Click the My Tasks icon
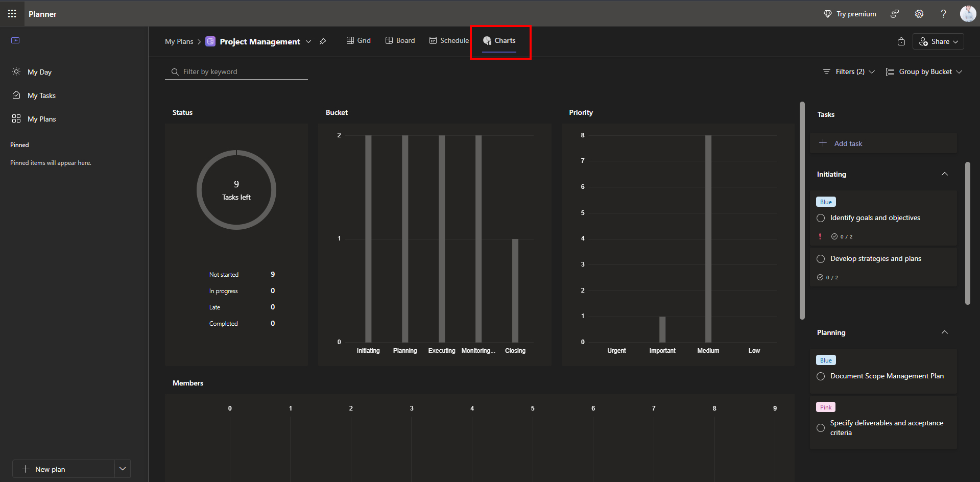 coord(16,95)
